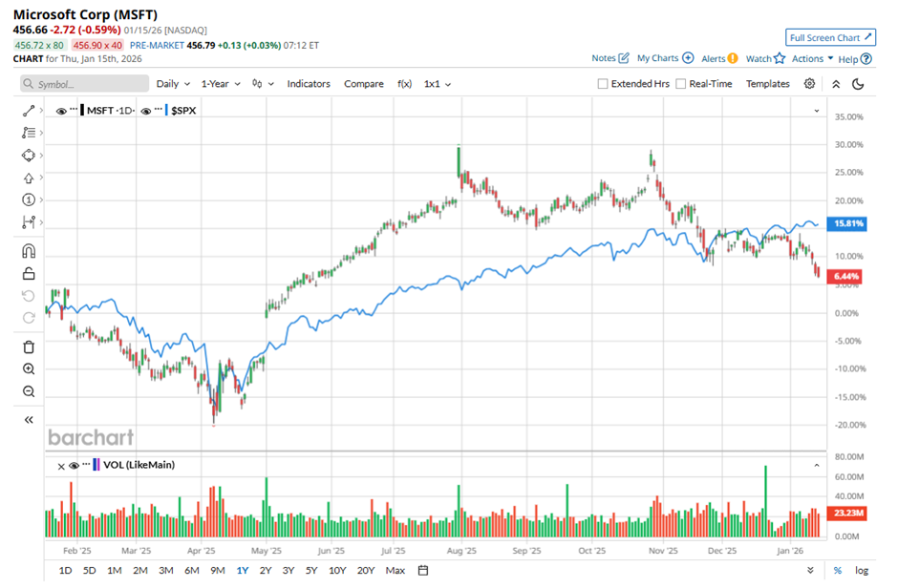
Task: Expand bottom toolbar double-down chevron
Action: click(810, 570)
